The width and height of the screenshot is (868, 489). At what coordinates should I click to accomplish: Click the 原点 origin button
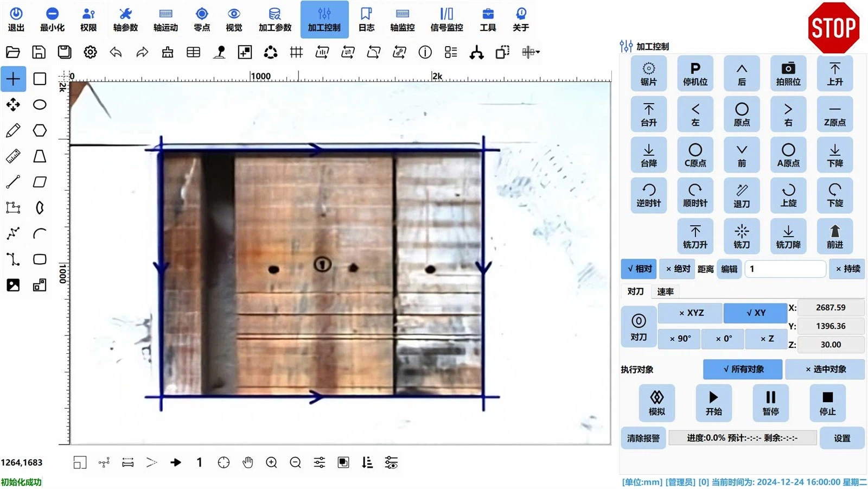(742, 114)
